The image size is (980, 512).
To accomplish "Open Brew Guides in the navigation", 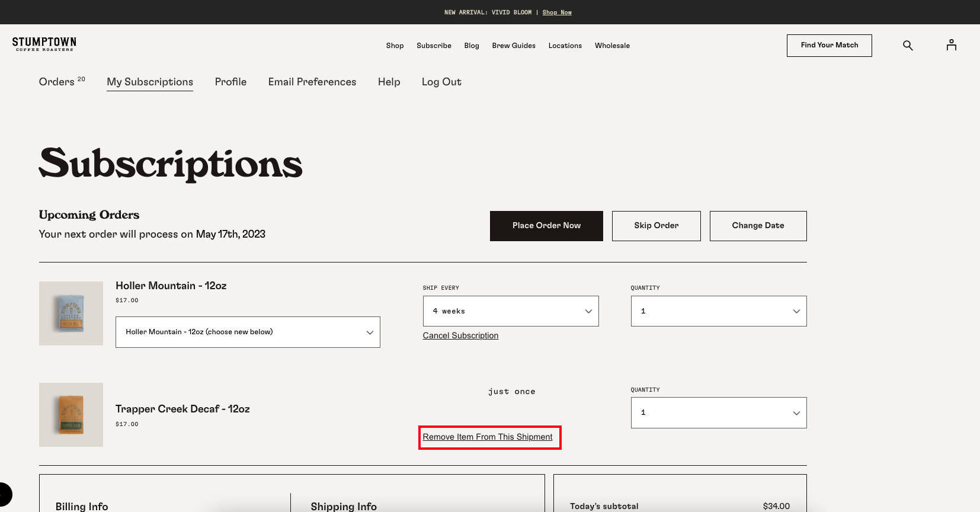I will pos(514,46).
